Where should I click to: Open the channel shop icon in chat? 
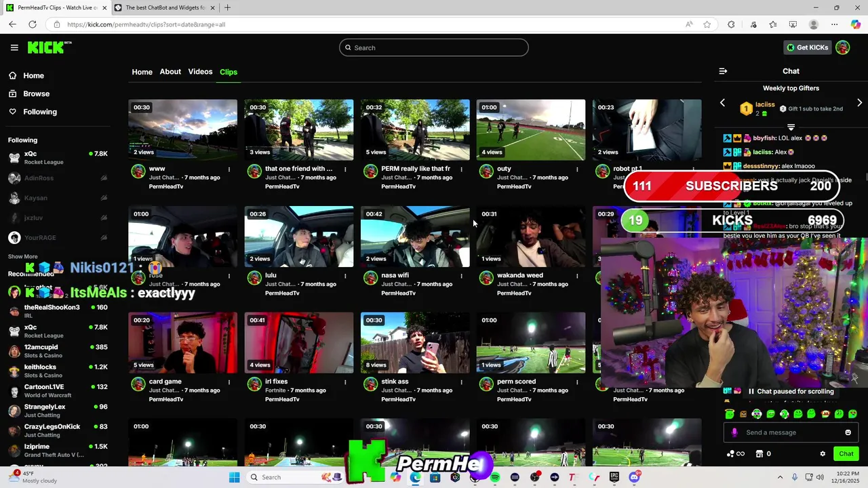[759, 453]
